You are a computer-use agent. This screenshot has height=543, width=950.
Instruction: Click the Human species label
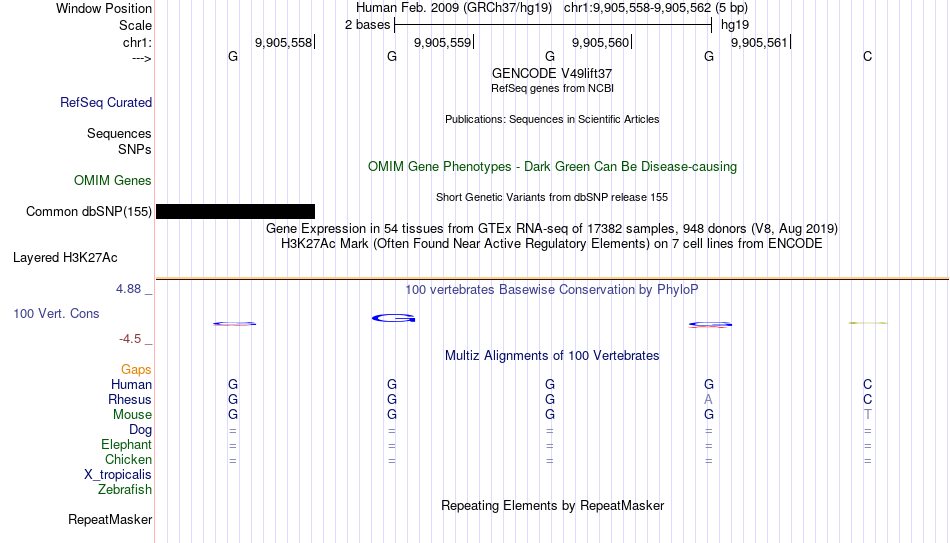[131, 385]
